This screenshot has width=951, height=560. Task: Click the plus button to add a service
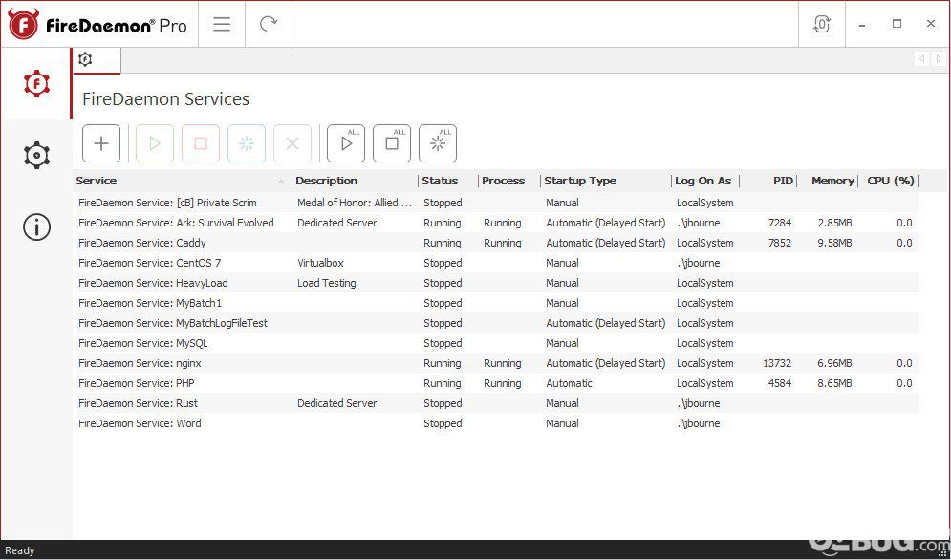pyautogui.click(x=101, y=143)
